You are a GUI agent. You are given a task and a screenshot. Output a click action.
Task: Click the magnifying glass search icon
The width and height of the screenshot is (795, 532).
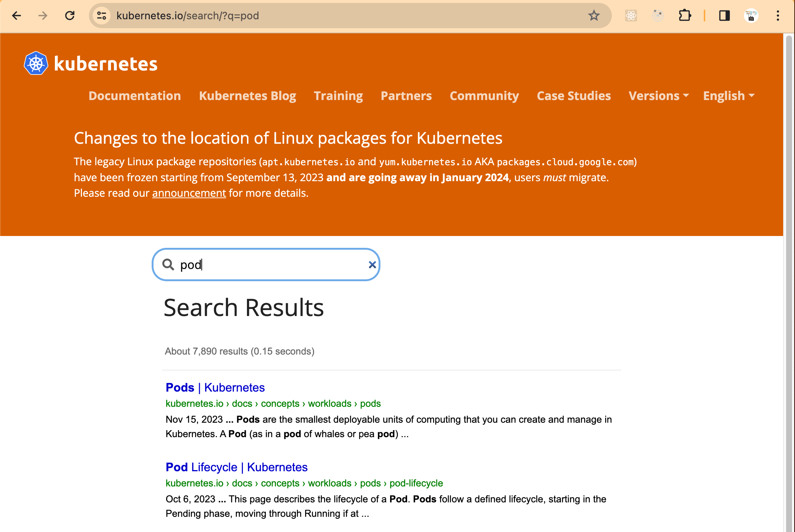click(168, 265)
